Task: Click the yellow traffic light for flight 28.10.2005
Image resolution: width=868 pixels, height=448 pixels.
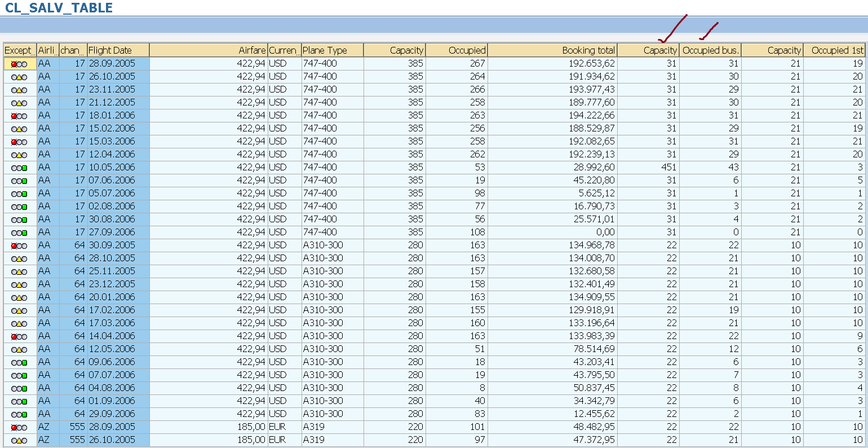Action: (x=19, y=258)
